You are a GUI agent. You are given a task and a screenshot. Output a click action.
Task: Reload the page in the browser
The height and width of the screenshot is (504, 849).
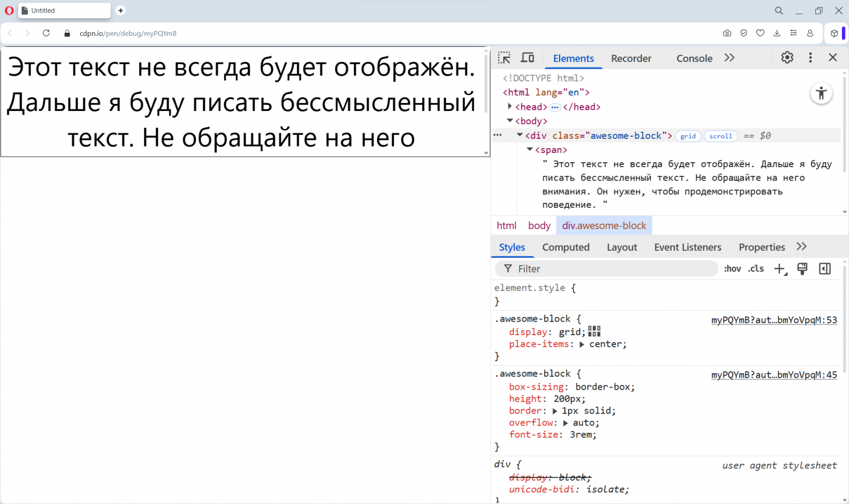[x=46, y=33]
